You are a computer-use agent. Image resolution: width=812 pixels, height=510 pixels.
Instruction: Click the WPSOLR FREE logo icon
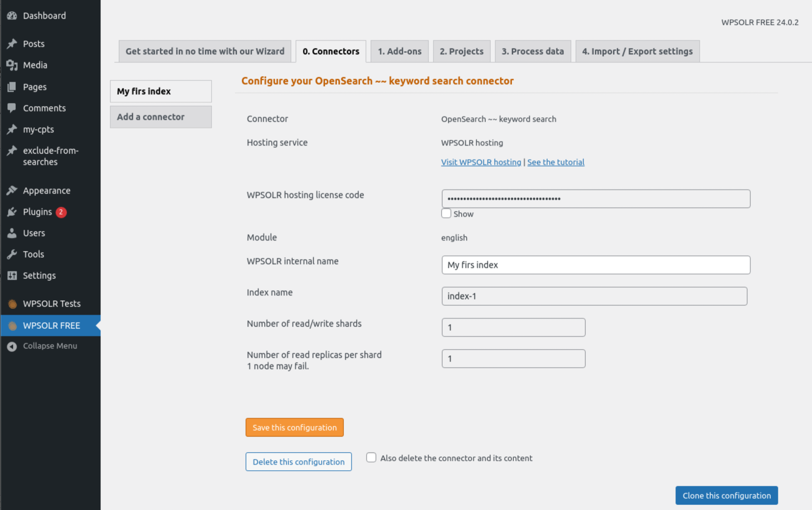pos(12,326)
